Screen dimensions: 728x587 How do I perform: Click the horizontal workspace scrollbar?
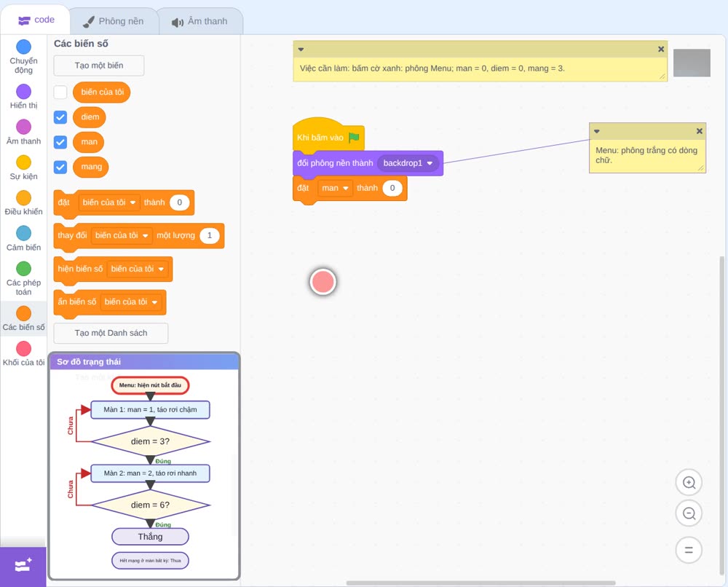481,583
